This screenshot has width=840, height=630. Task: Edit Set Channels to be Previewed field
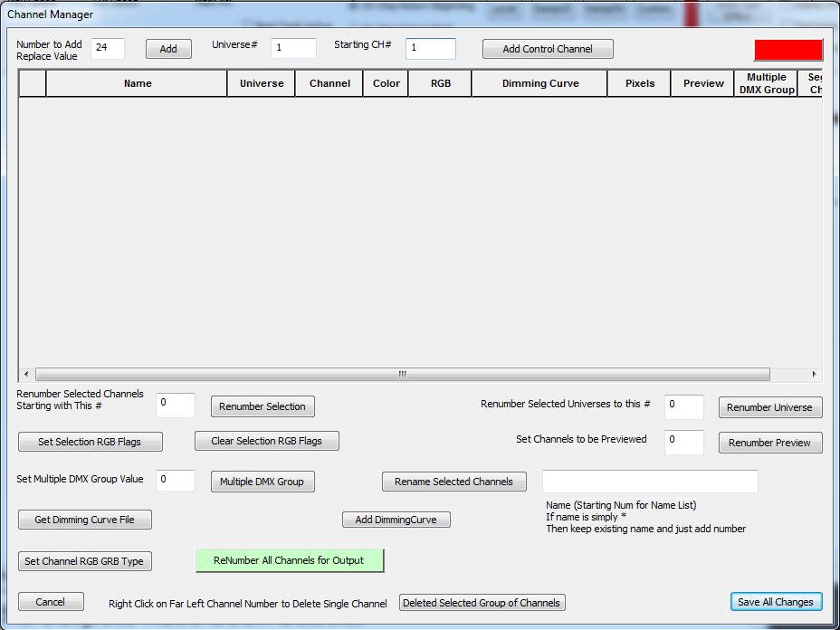tap(684, 443)
